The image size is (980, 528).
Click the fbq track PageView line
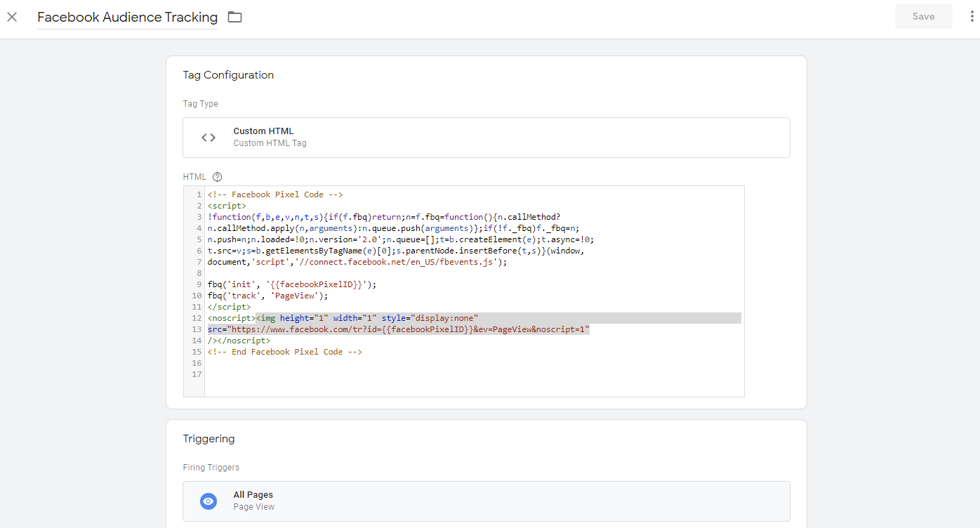coord(267,296)
